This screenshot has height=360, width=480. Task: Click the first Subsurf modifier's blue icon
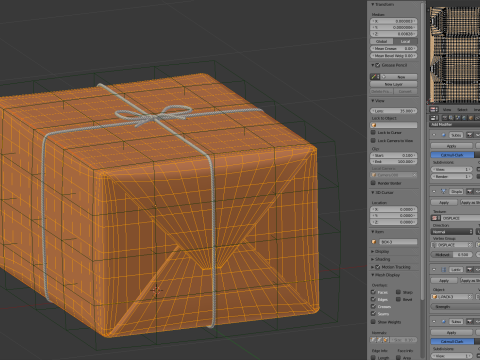(x=444, y=135)
